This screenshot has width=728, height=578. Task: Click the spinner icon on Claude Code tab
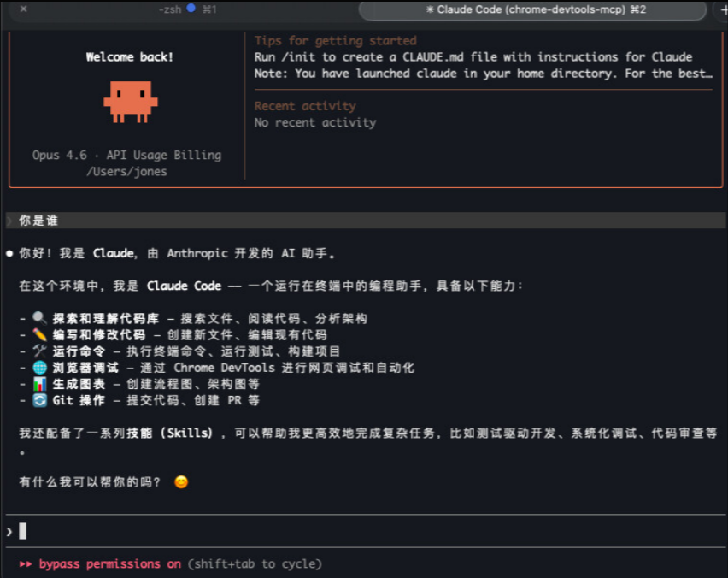(430, 9)
